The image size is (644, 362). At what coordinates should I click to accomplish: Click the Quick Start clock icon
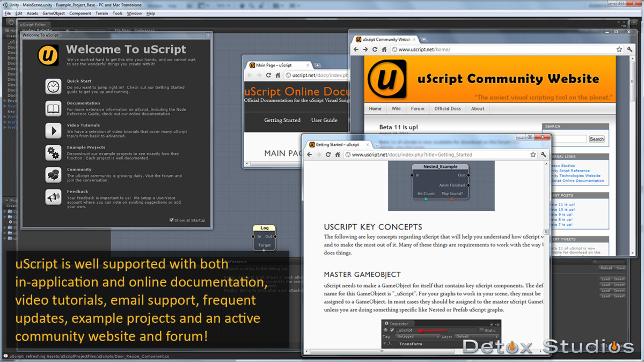[53, 86]
